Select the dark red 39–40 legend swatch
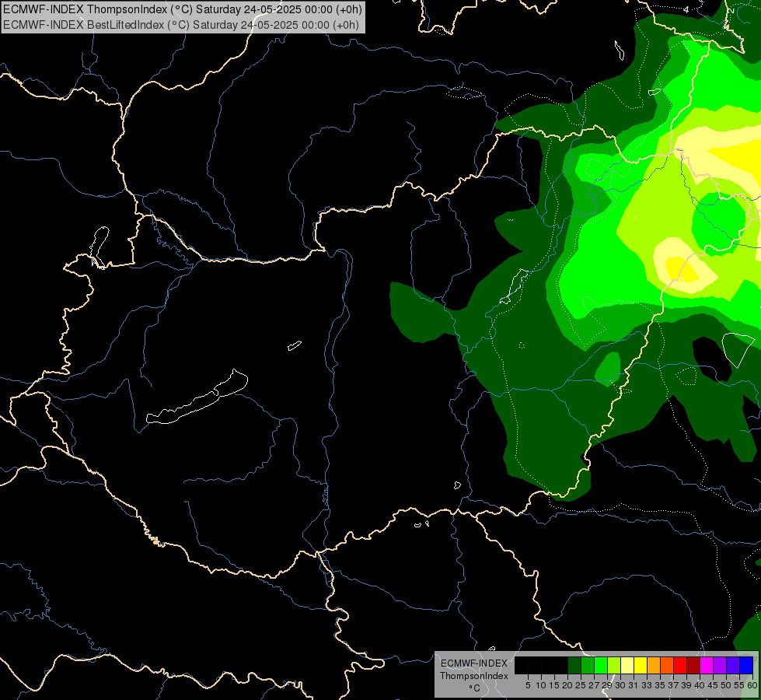This screenshot has width=761, height=700. [x=693, y=665]
